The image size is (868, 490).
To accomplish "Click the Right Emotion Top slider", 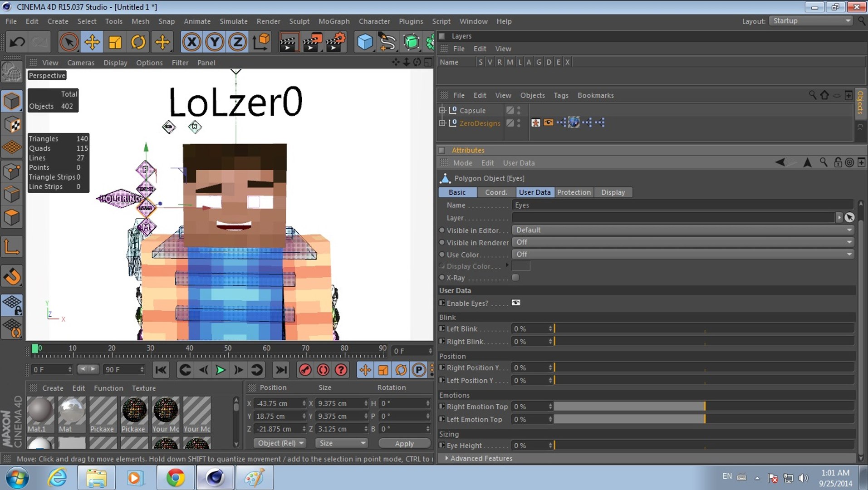I will coord(704,407).
